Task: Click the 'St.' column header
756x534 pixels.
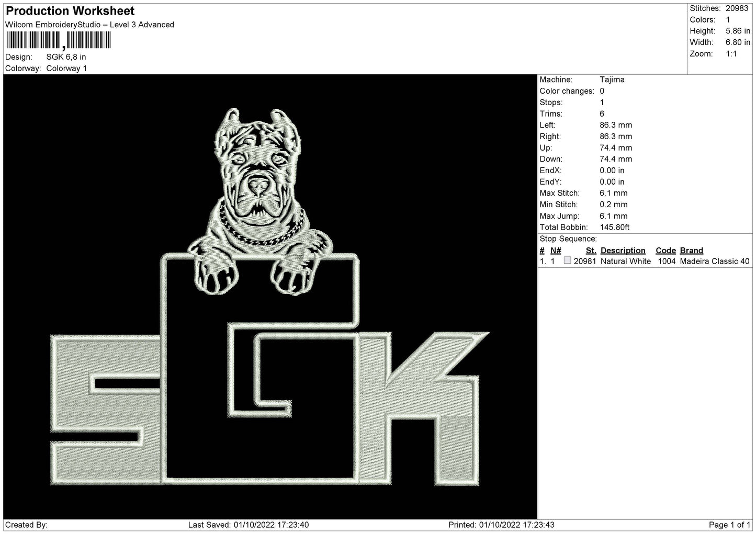Action: [591, 251]
